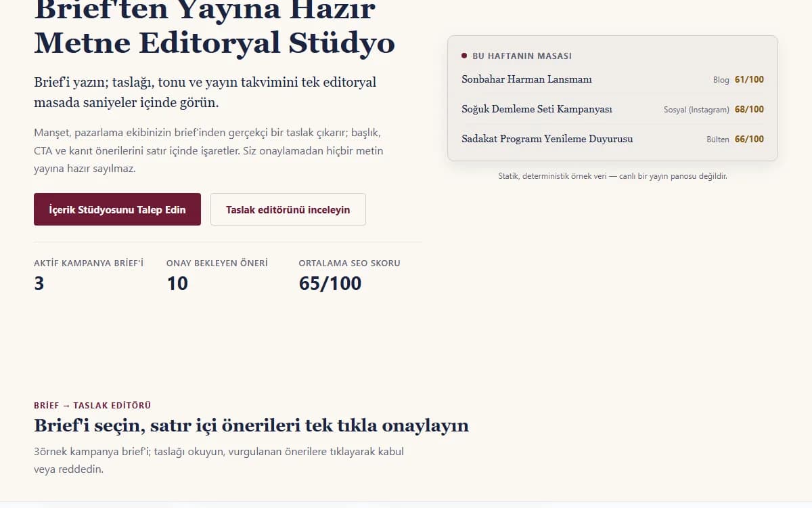
Task: Select Sadakat Programı Yenileme Duyurusu row
Action: (612, 139)
